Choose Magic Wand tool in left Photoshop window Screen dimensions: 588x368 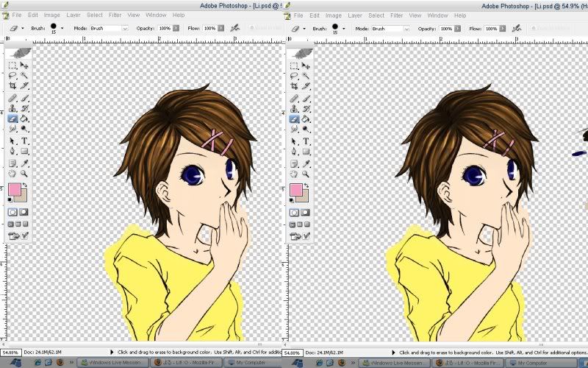(24, 76)
